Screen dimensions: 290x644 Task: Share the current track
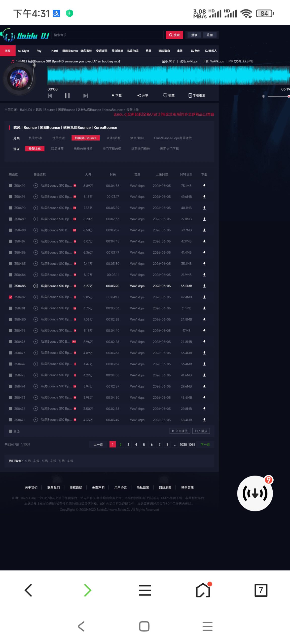pos(143,96)
